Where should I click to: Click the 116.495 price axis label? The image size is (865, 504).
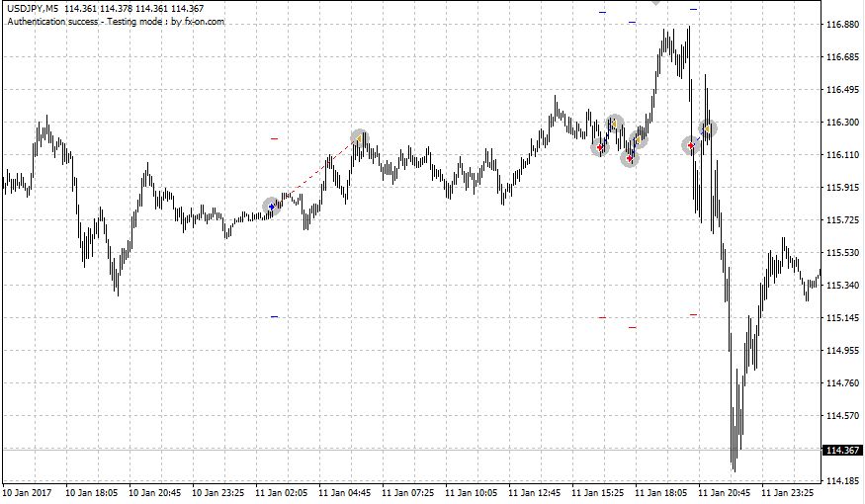(x=843, y=89)
